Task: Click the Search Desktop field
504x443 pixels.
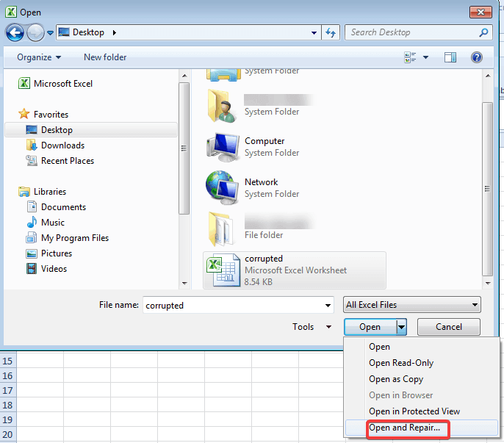Action: point(411,32)
